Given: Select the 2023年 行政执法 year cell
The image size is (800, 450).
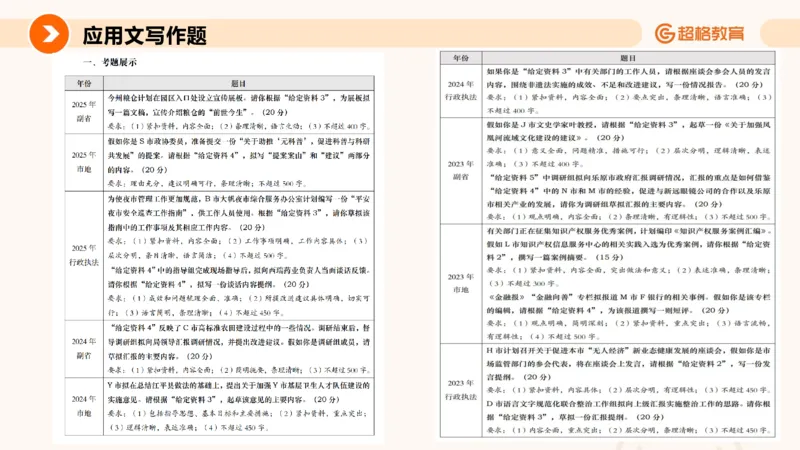Looking at the screenshot, I should [461, 390].
